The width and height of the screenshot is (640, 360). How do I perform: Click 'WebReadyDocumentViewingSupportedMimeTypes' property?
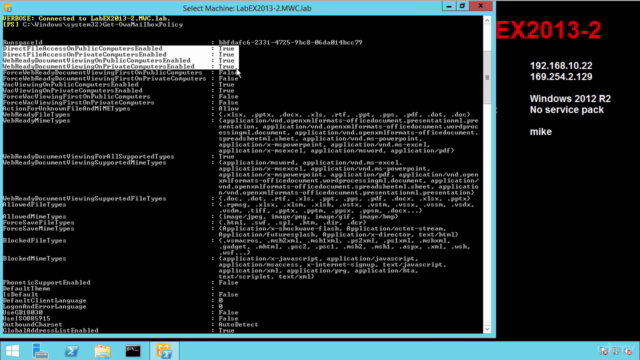pyautogui.click(x=84, y=162)
